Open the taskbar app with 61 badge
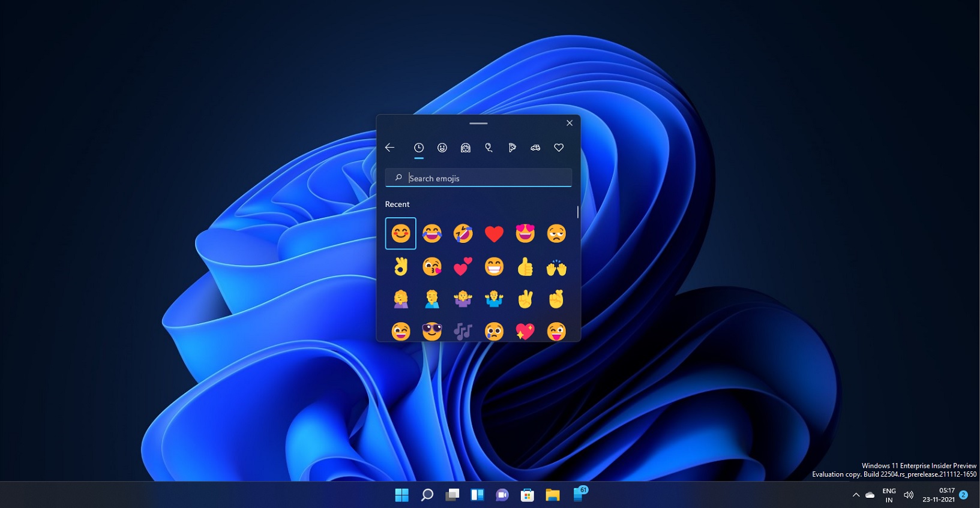The image size is (980, 508). (579, 494)
